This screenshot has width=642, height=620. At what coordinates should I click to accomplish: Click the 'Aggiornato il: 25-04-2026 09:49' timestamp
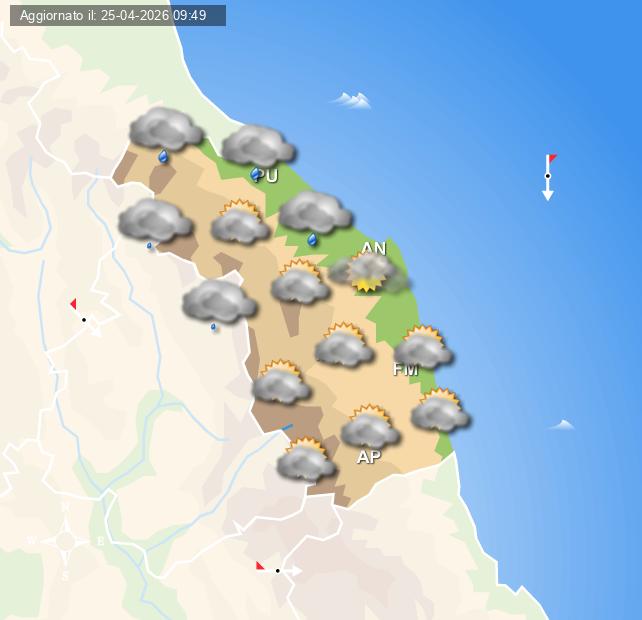tap(113, 16)
